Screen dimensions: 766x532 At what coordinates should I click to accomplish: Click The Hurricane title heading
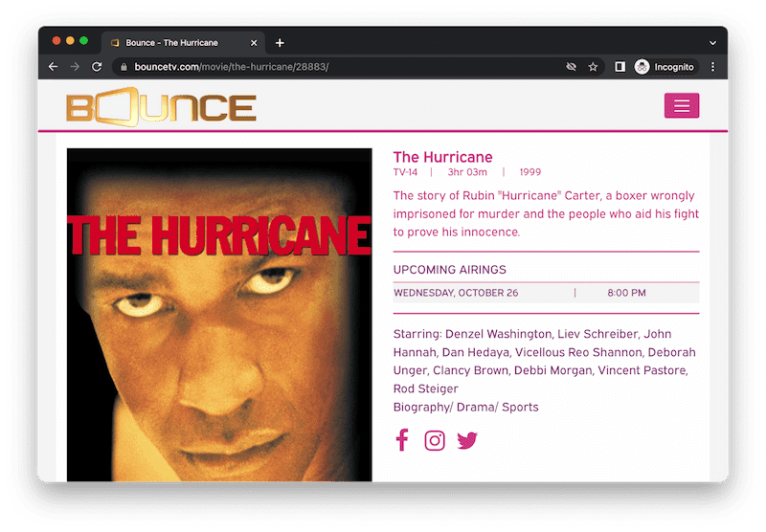click(442, 157)
